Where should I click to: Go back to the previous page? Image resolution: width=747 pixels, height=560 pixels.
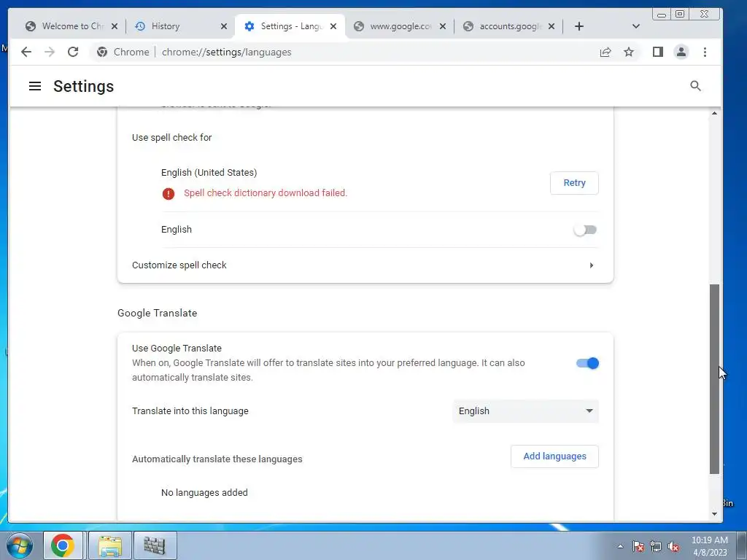(x=26, y=52)
